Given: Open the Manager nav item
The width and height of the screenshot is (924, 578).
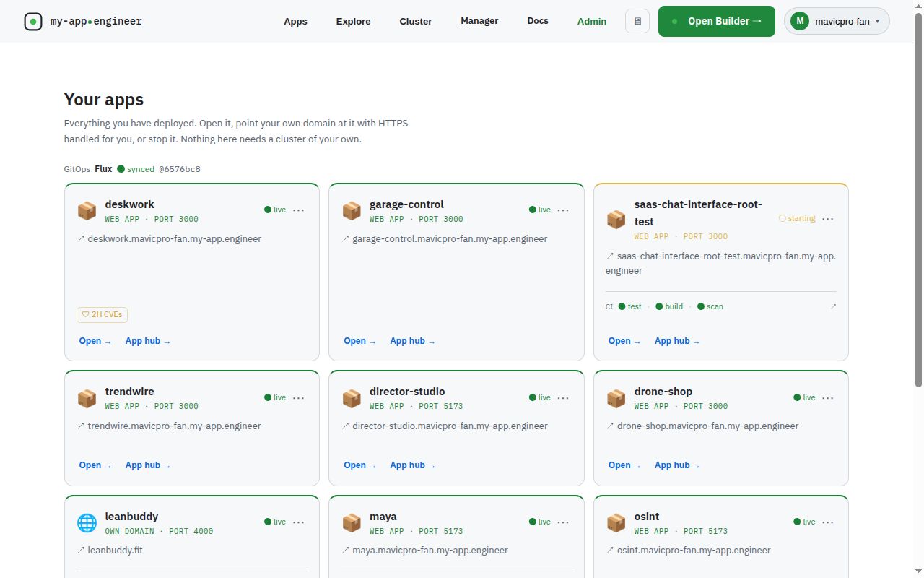Looking at the screenshot, I should pyautogui.click(x=479, y=21).
